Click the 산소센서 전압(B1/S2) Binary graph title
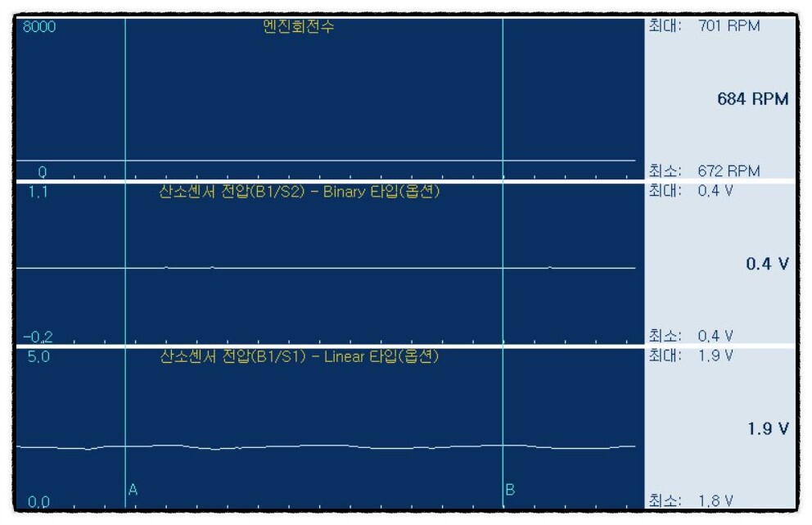Screen dimensions: 812x525 coord(299,191)
